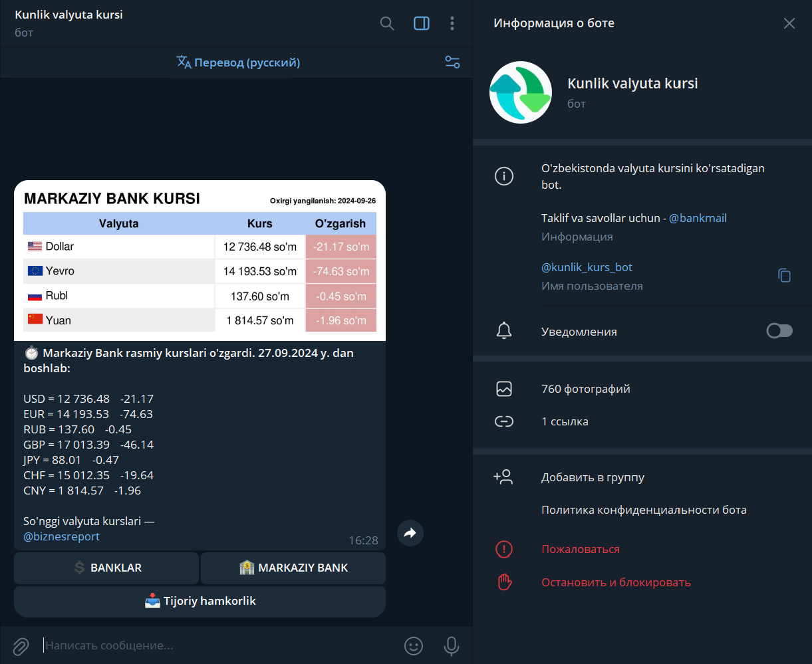
Task: Click the photos gallery icon
Action: (504, 389)
